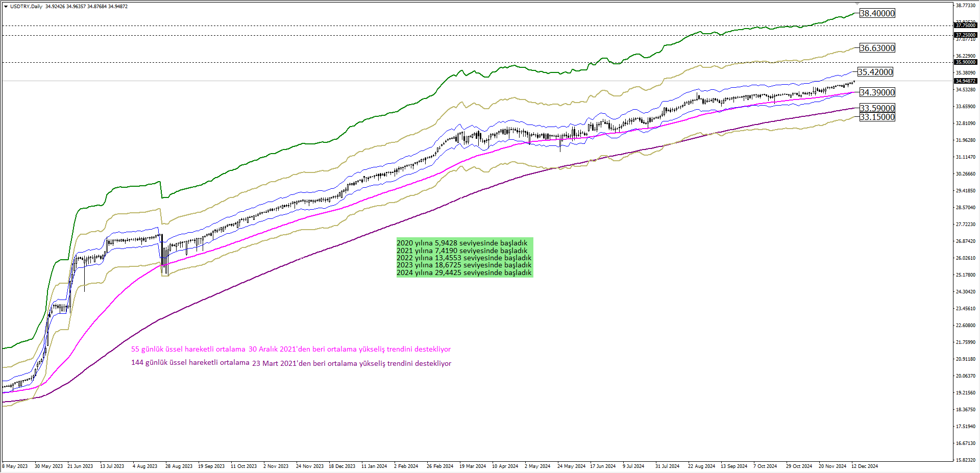980x473 pixels.
Task: Click the 22.60800 value on price scale
Action: [x=966, y=326]
